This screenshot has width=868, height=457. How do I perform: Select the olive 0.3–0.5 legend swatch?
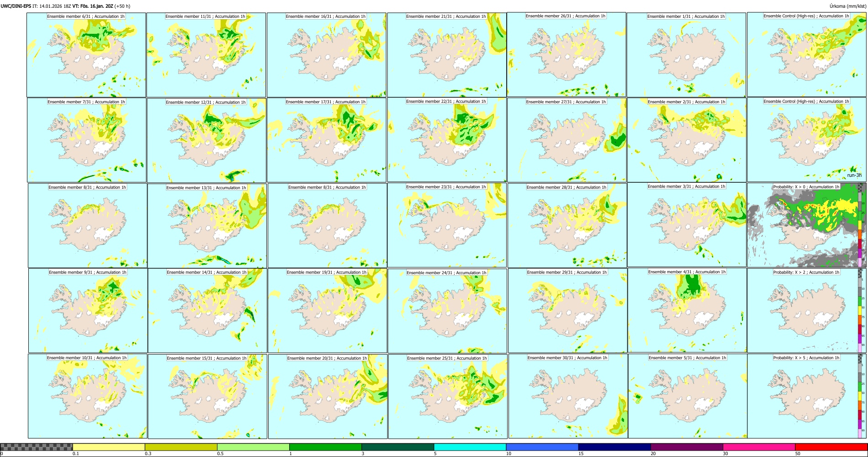[181, 447]
